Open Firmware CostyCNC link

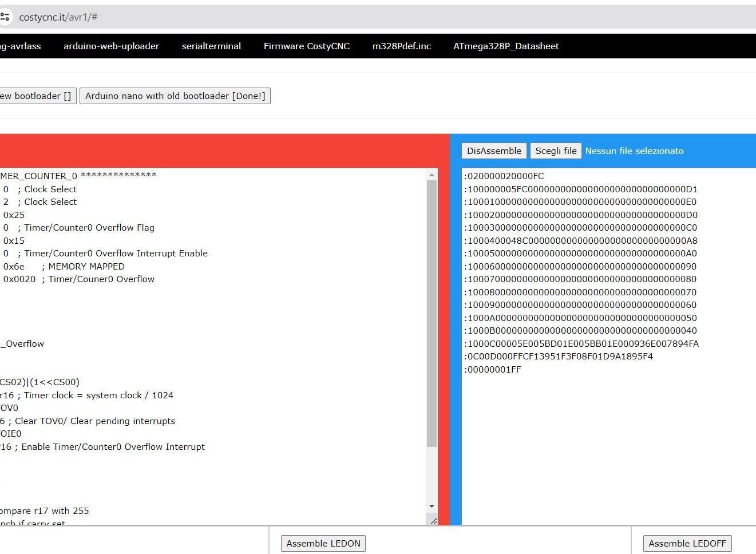[x=307, y=46]
